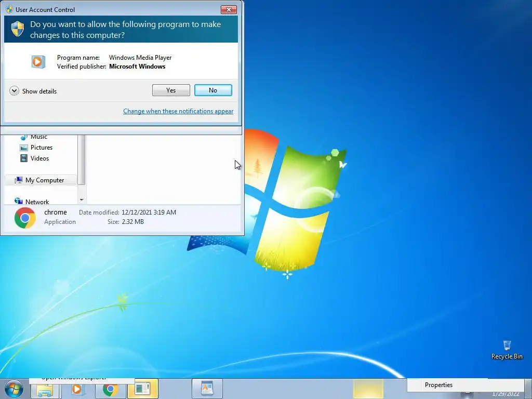Select Music in the Explorer sidebar
The width and height of the screenshot is (532, 399).
38,137
